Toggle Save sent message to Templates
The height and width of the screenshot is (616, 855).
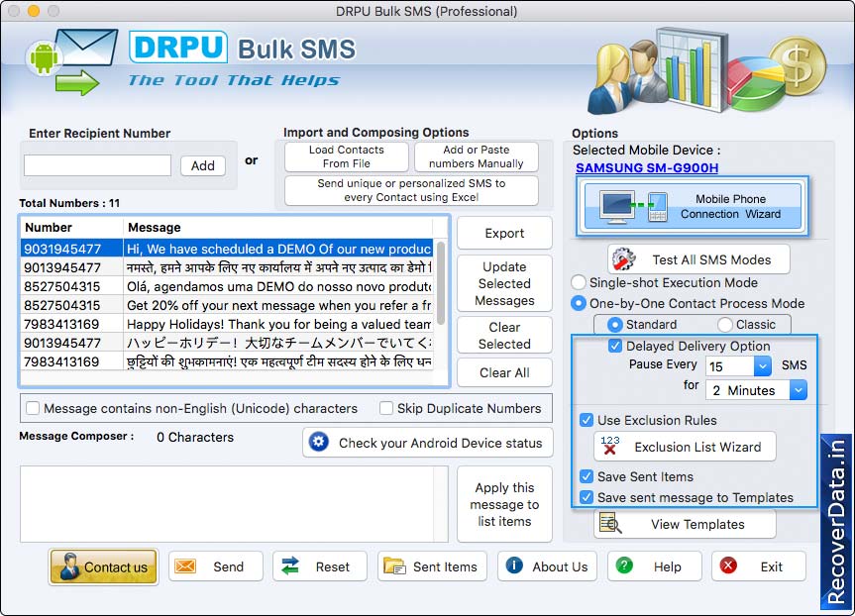(587, 497)
